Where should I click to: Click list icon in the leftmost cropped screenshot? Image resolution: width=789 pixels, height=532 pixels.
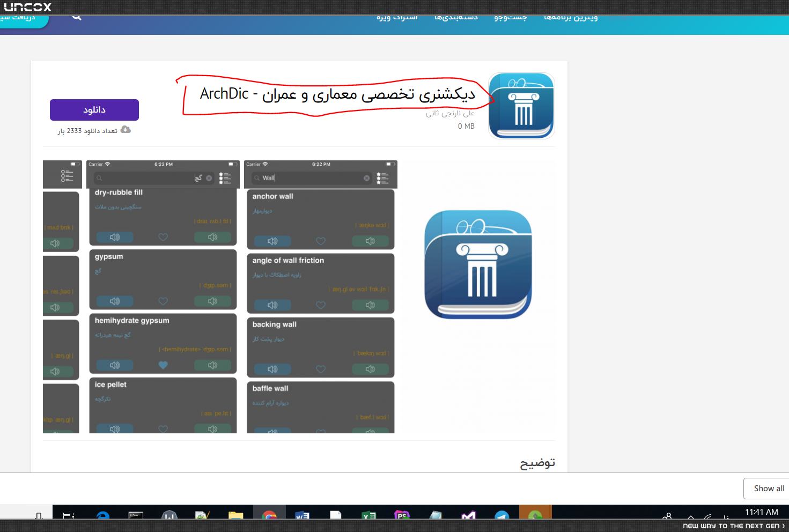[x=67, y=176]
